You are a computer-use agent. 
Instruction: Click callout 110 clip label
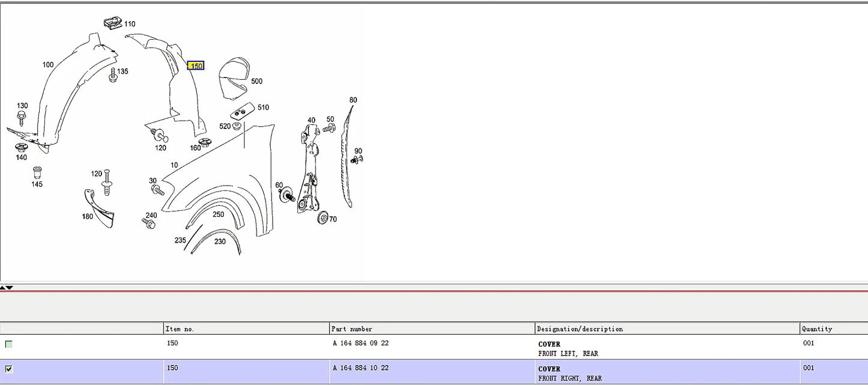130,24
